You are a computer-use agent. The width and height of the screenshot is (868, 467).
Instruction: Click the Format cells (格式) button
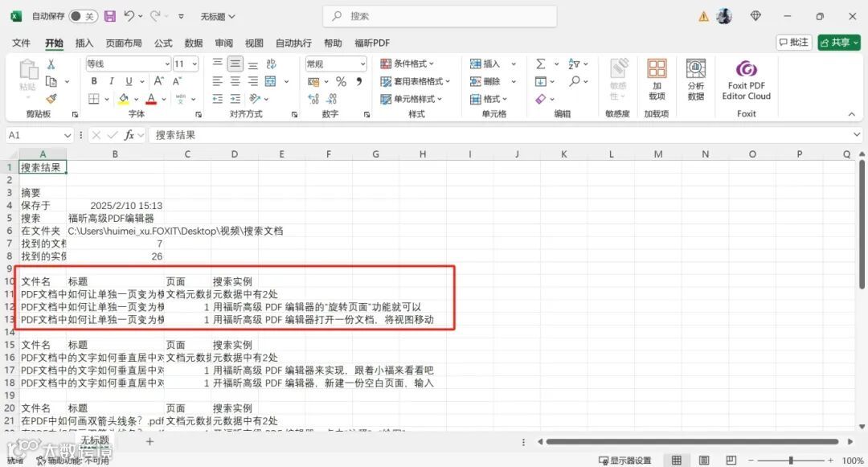pyautogui.click(x=489, y=99)
